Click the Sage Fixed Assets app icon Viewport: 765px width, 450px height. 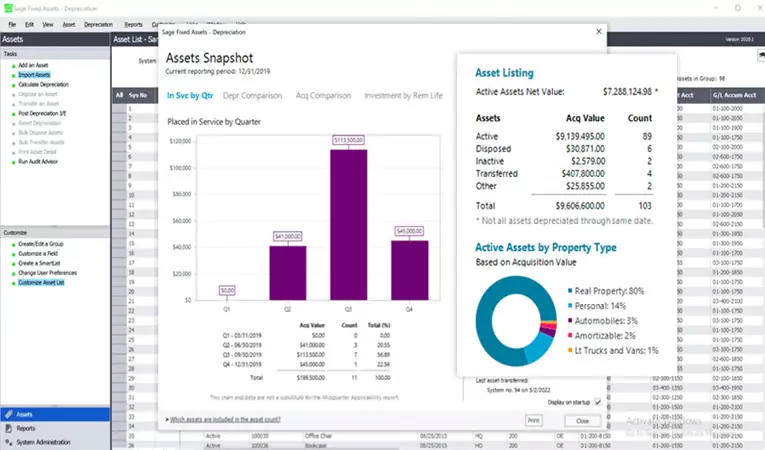click(x=8, y=8)
